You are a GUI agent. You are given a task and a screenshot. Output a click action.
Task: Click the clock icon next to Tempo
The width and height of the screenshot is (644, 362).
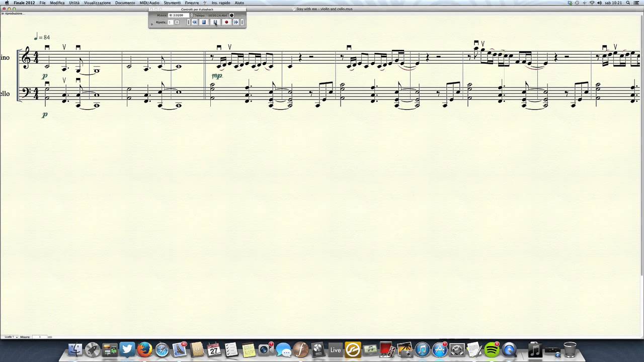231,15
